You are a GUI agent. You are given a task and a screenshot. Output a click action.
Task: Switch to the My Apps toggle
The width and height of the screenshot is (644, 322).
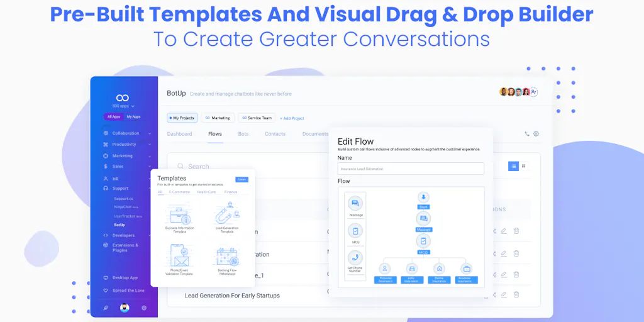point(133,116)
